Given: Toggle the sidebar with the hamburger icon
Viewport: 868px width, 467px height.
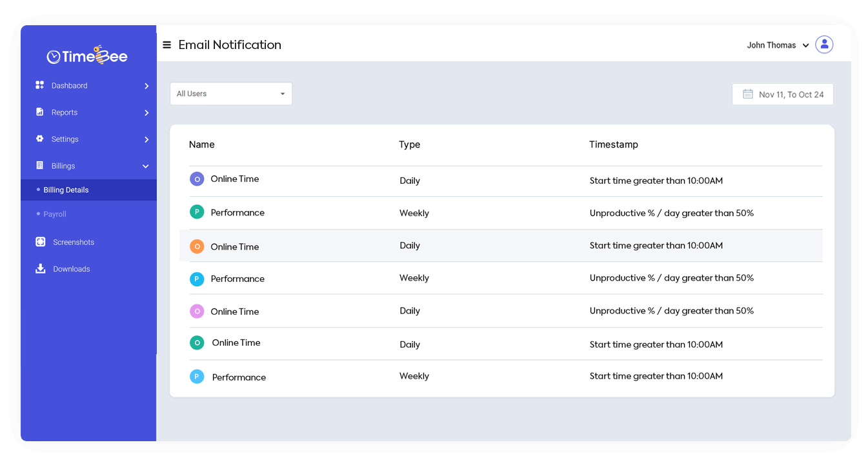Looking at the screenshot, I should pyautogui.click(x=167, y=45).
